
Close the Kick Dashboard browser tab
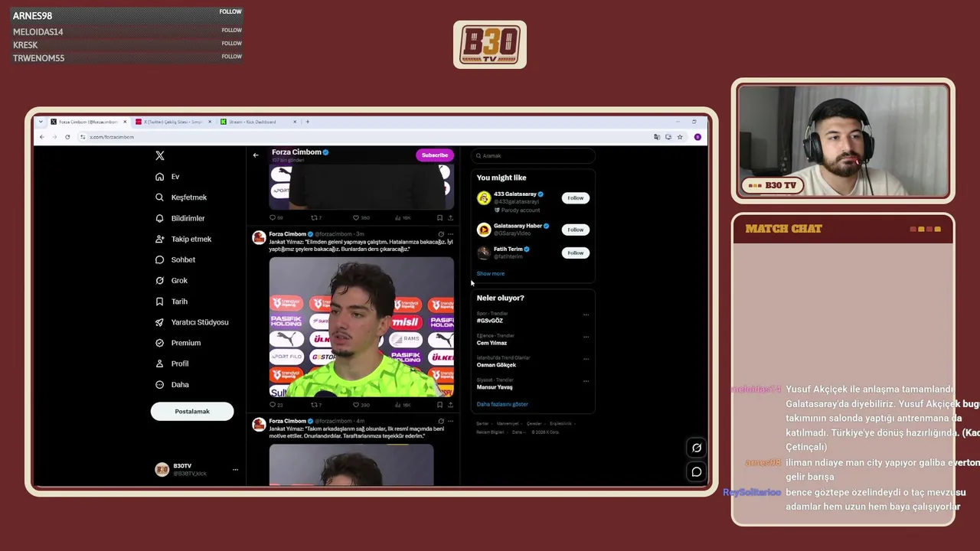293,122
